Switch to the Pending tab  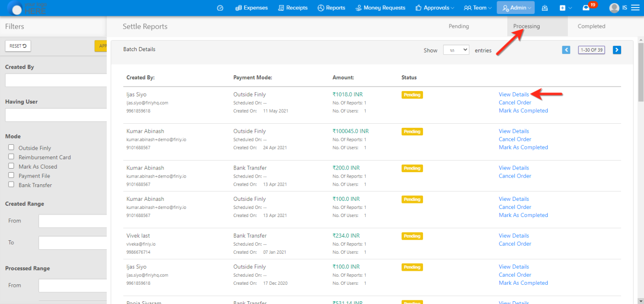coord(459,26)
